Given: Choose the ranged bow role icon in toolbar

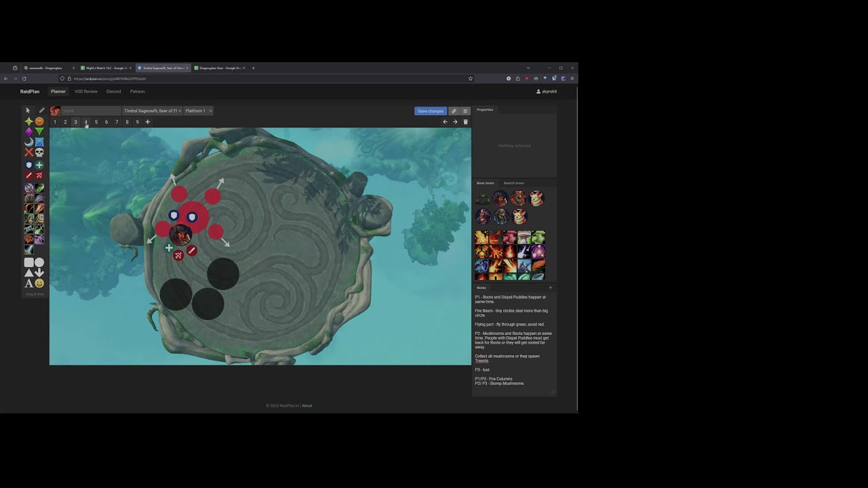Looking at the screenshot, I should (x=39, y=176).
